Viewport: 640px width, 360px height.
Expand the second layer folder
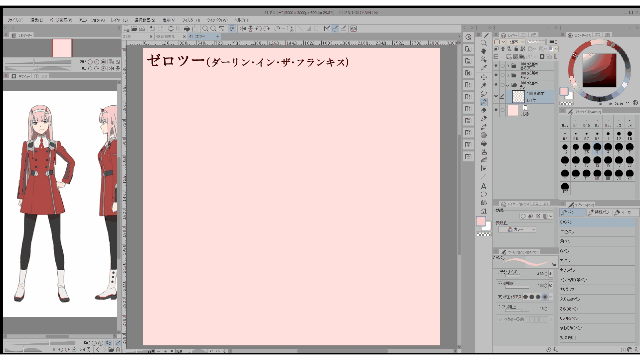508,75
